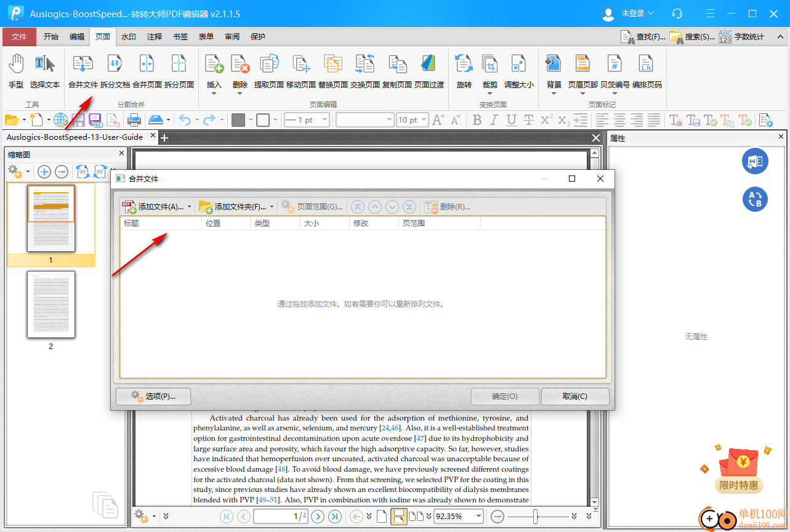Click Options (选项) button in dialog
This screenshot has width=790, height=532.
(153, 397)
